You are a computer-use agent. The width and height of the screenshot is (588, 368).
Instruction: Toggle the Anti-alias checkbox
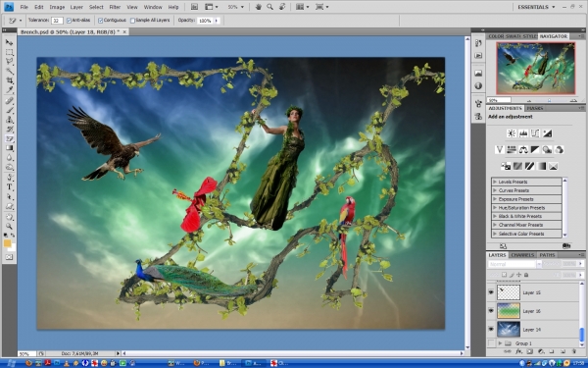[69, 21]
